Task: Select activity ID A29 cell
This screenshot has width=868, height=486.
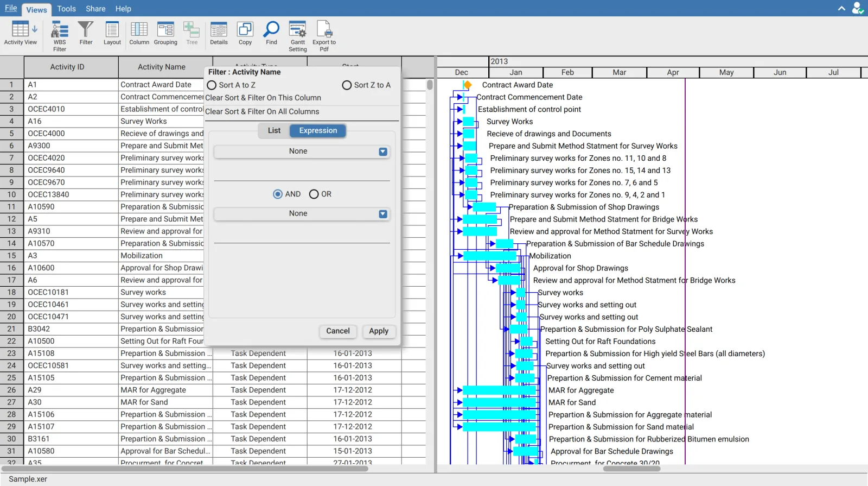Action: [71, 390]
